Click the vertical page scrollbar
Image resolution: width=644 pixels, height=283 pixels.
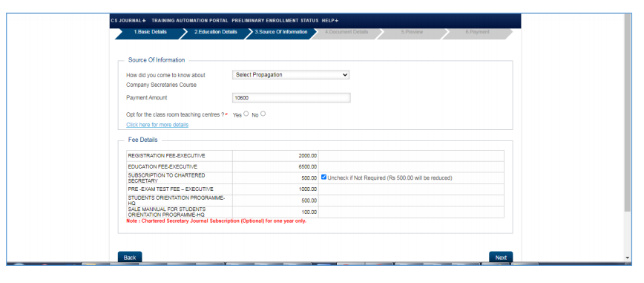(627, 113)
